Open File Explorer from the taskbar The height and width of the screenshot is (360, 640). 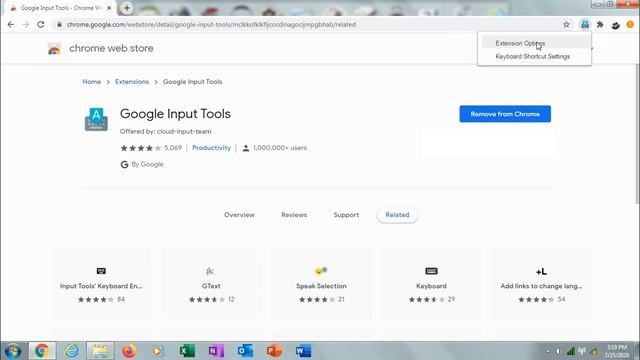tap(100, 351)
